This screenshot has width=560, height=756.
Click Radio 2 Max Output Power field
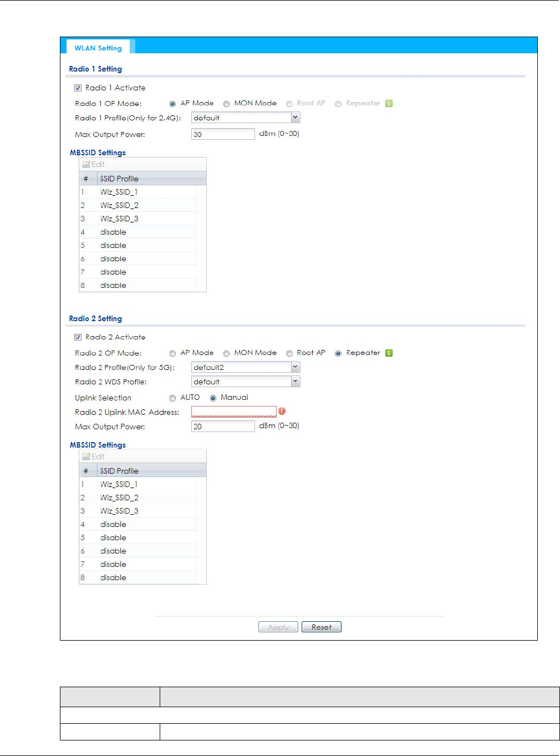(x=223, y=426)
